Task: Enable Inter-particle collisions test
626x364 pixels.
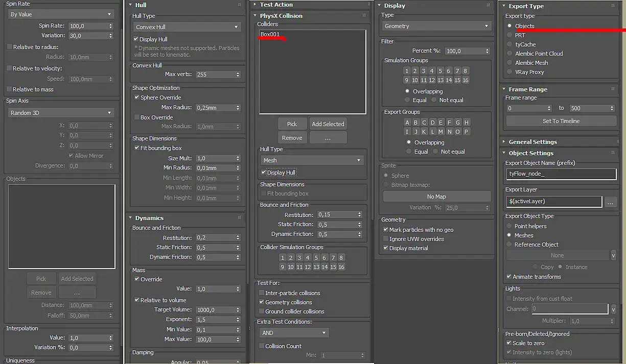Action: click(261, 293)
